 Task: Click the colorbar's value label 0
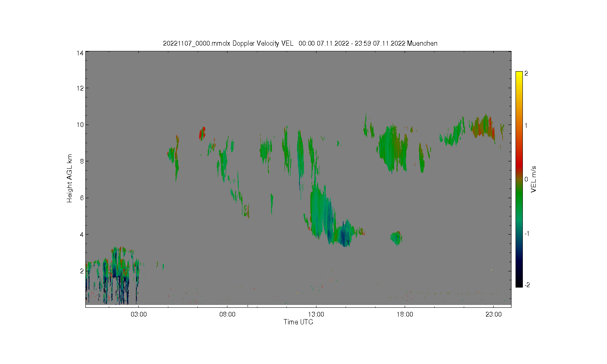pos(526,179)
